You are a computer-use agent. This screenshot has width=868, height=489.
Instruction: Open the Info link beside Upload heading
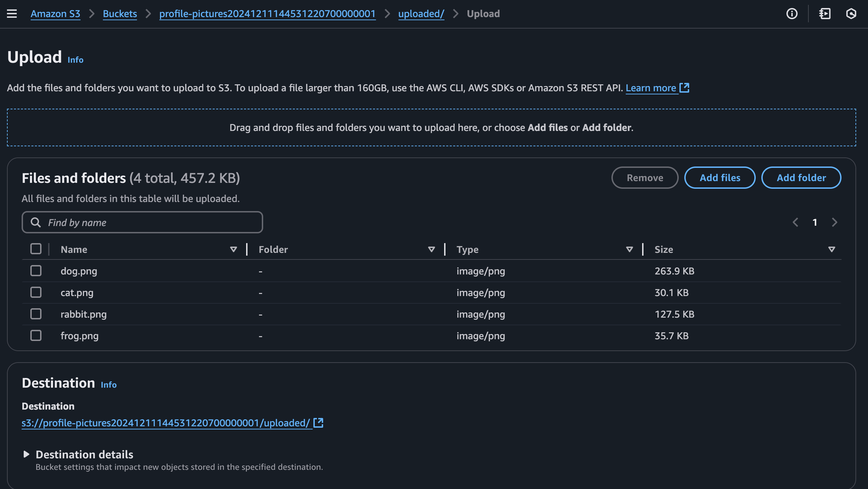(75, 60)
